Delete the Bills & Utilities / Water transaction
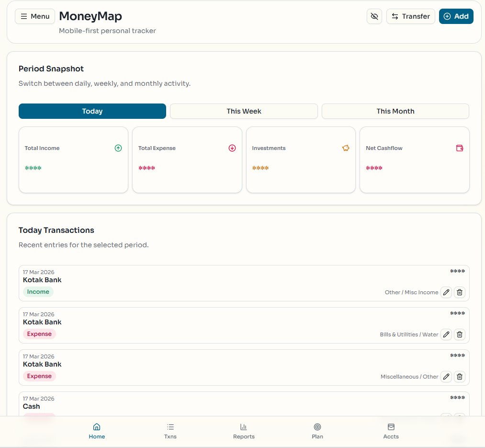The width and height of the screenshot is (485, 448). click(x=460, y=334)
